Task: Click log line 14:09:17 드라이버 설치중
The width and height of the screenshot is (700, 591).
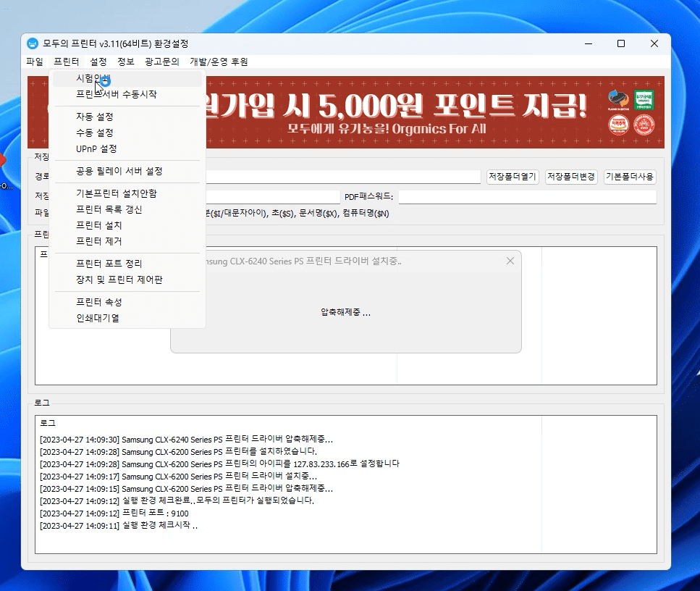Action: 178,477
